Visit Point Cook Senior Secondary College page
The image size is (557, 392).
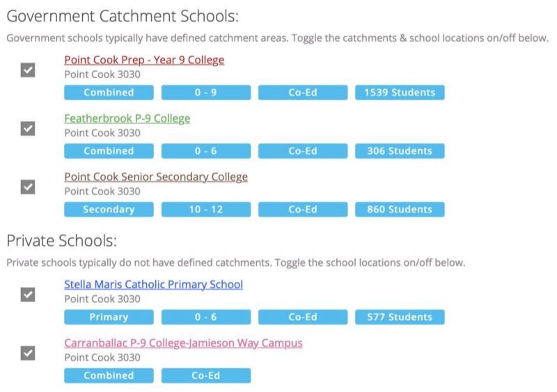tap(156, 177)
